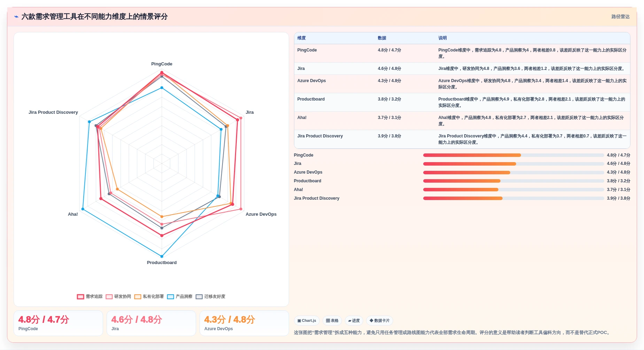The height and width of the screenshot is (350, 644).
Task: Select the Aha! table row name
Action: coord(302,118)
